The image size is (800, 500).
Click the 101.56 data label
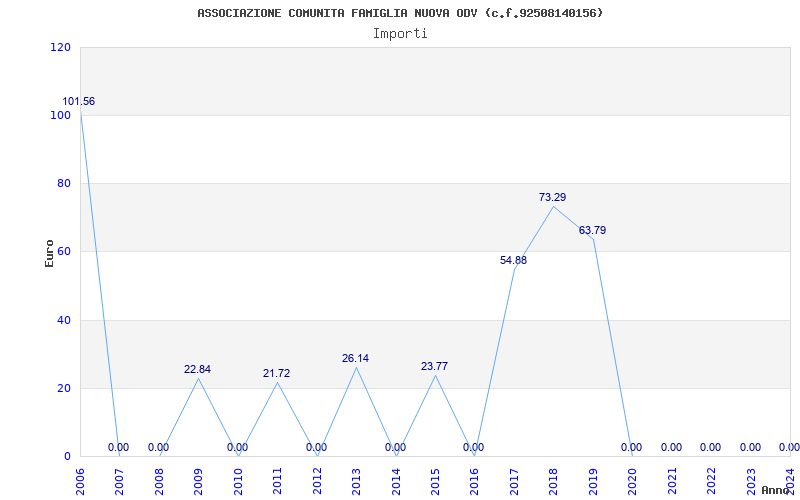tap(79, 102)
